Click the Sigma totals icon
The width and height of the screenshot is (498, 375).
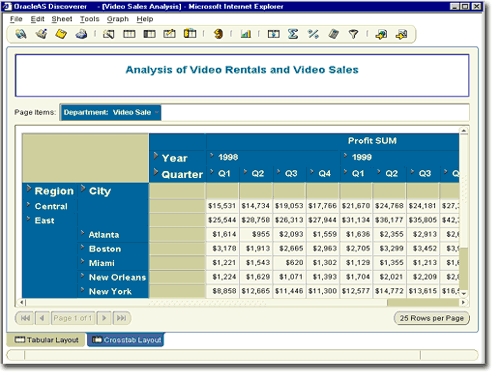tap(293, 34)
